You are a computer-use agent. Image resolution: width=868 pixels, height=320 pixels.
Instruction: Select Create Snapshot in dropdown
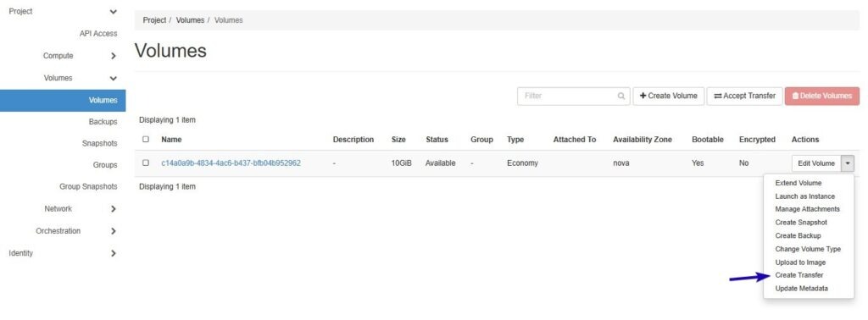[801, 222]
